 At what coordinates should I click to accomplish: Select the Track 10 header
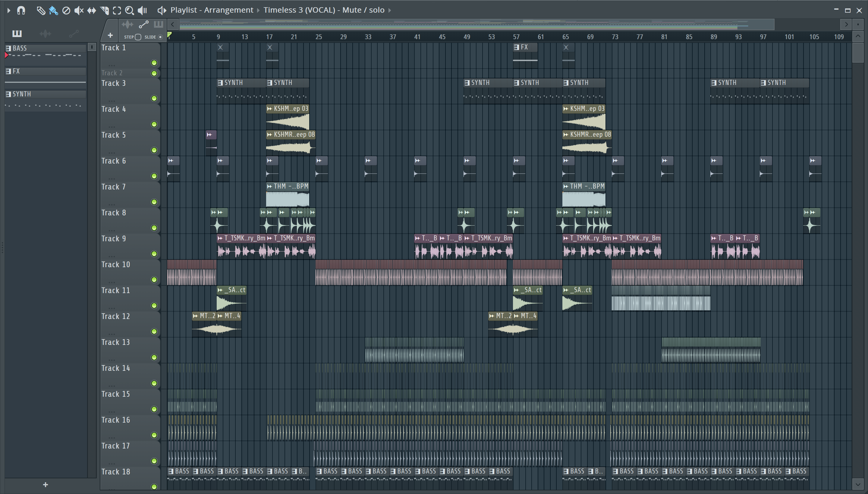point(130,272)
